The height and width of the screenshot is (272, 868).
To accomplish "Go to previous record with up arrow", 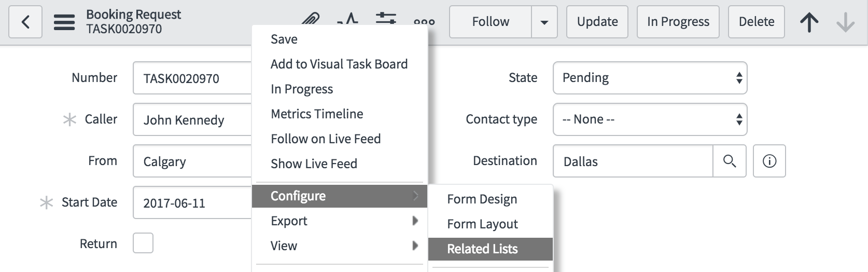I will 809,22.
